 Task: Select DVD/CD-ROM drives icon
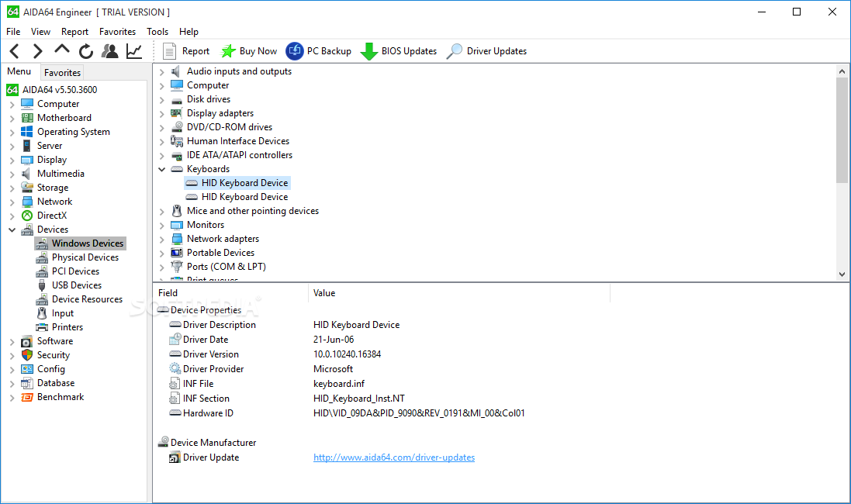click(x=176, y=127)
